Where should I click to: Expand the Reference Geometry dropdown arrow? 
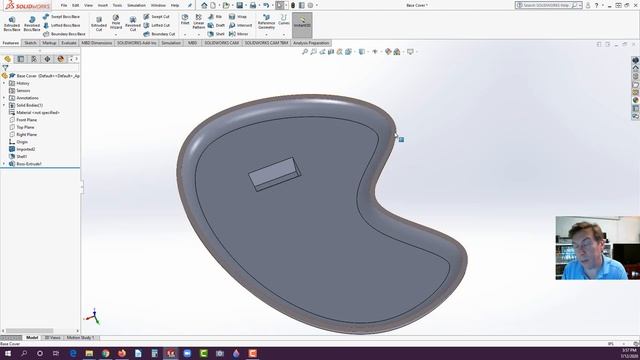[x=267, y=34]
